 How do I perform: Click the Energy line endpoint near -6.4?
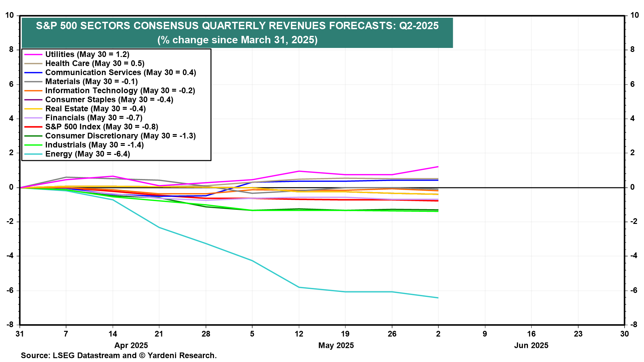pos(438,298)
